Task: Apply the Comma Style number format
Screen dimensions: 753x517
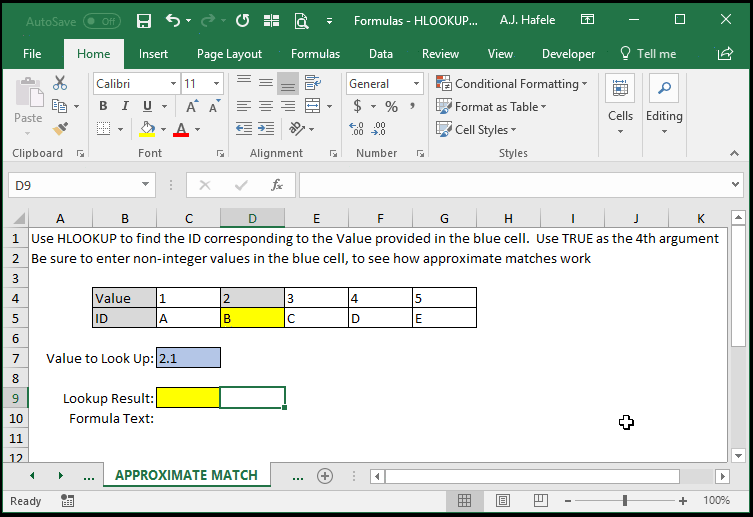Action: tap(413, 106)
